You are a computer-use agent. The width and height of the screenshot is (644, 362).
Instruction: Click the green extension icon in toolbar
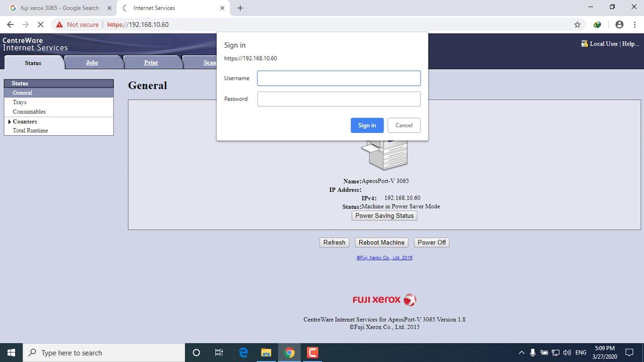pos(597,24)
